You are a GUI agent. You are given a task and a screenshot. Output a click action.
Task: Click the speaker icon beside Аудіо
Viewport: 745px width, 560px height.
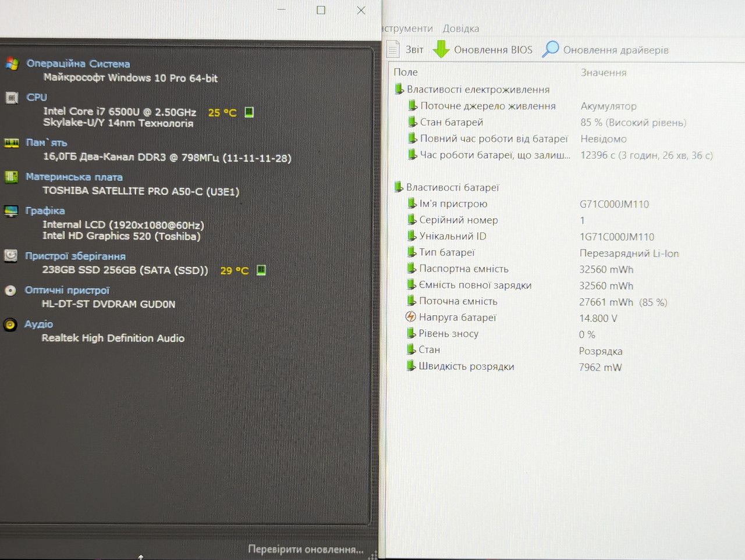tap(10, 324)
